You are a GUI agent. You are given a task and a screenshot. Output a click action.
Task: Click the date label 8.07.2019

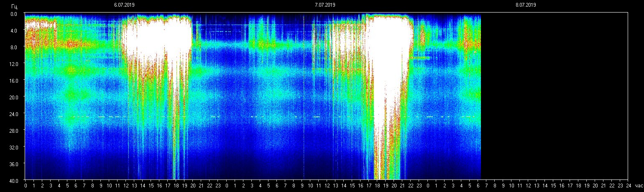point(526,5)
